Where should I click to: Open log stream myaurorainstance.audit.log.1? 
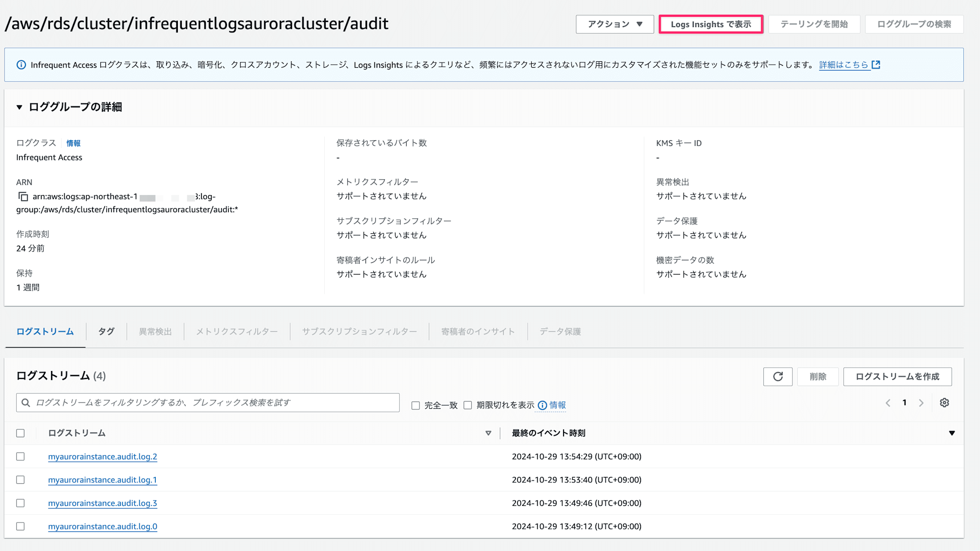pos(102,480)
